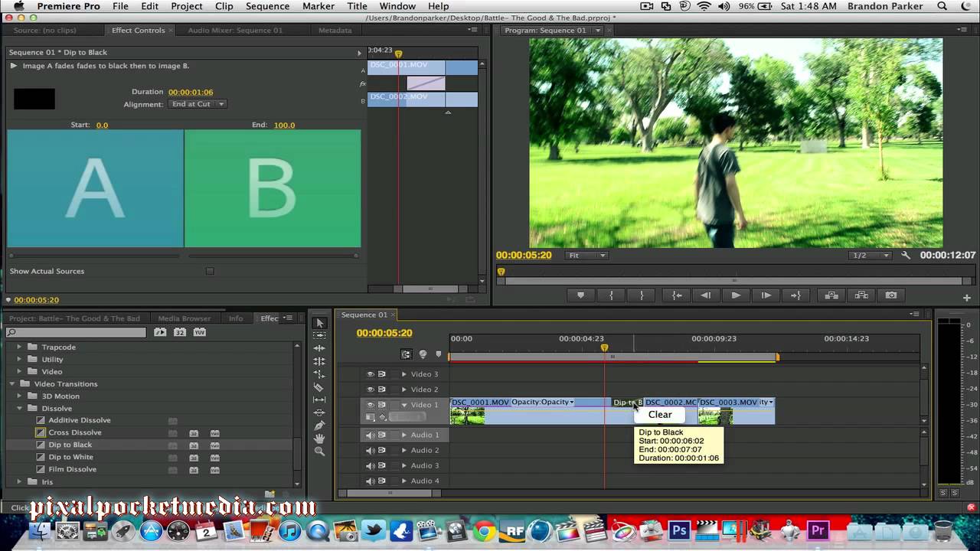Select the Dip to White transition

coord(71,457)
